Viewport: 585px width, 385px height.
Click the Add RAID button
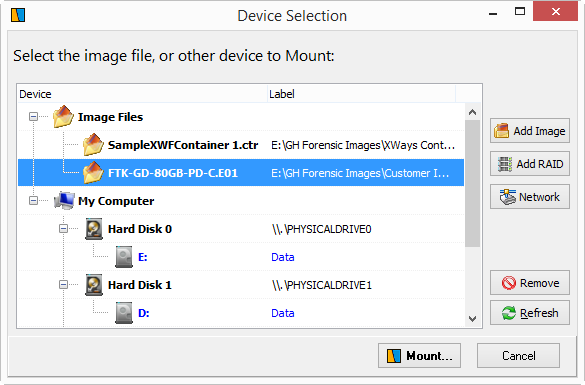coord(530,164)
